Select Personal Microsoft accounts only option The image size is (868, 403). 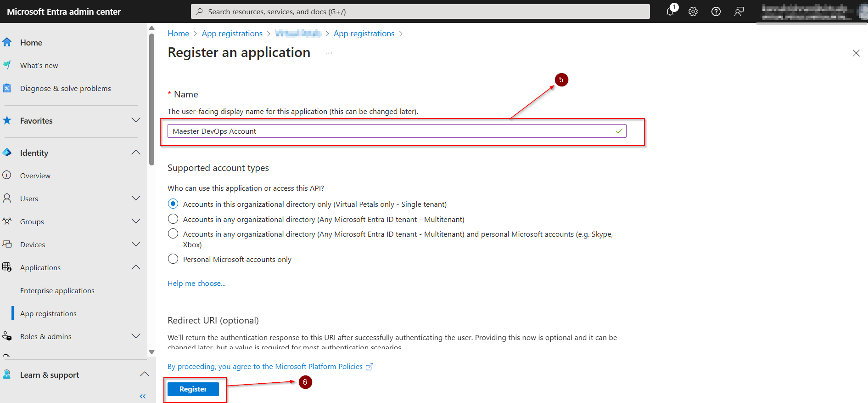[173, 259]
